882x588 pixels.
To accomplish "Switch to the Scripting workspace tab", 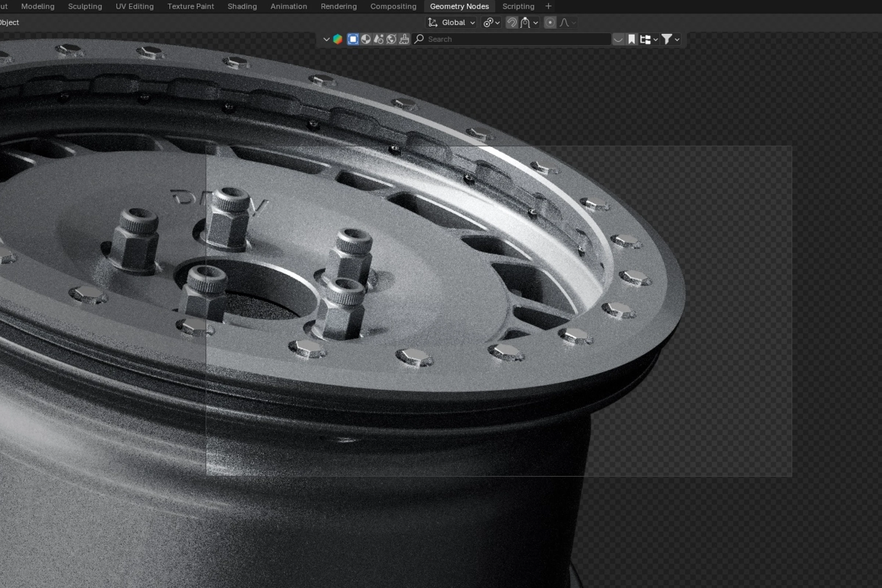I will click(x=518, y=6).
